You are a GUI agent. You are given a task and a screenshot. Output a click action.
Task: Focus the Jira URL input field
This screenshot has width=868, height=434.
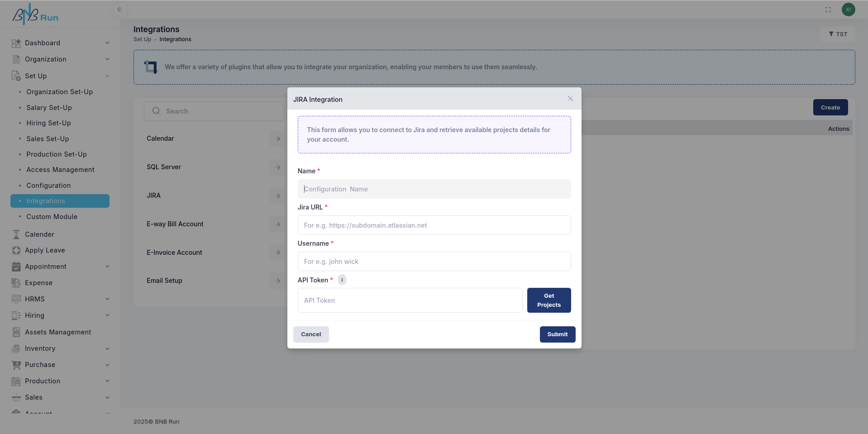(x=434, y=225)
